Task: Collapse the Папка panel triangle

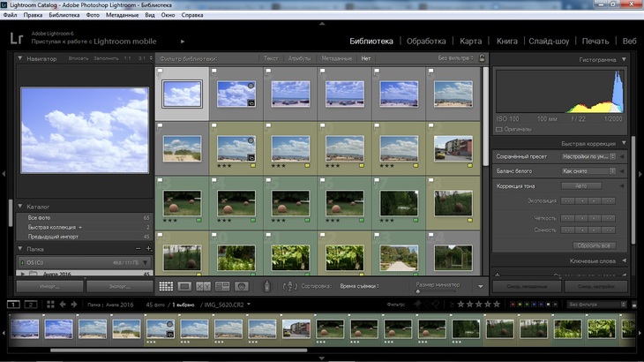Action: point(19,249)
